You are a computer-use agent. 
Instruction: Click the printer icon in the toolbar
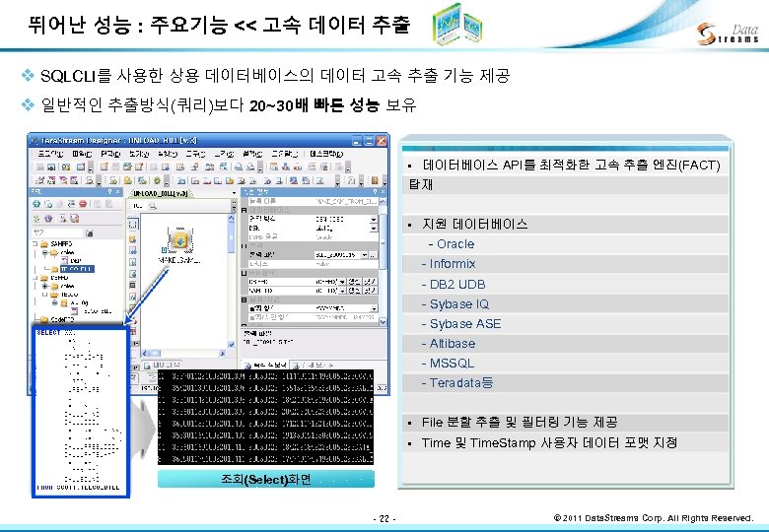239,167
